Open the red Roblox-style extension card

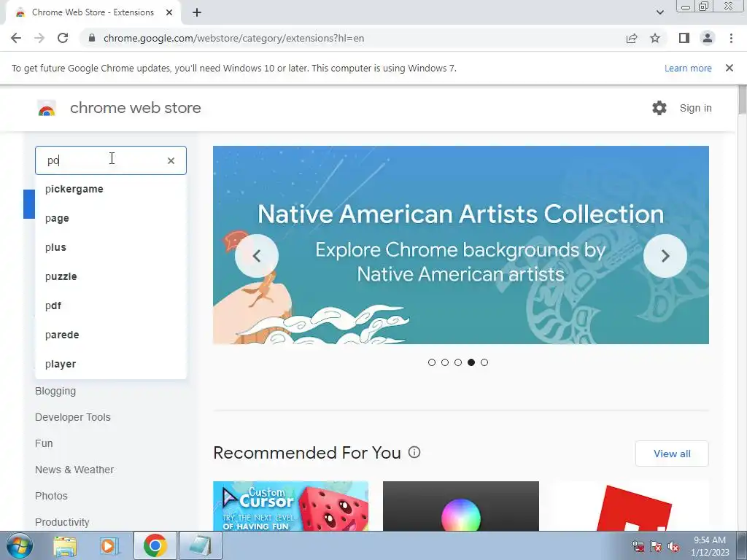(x=631, y=506)
